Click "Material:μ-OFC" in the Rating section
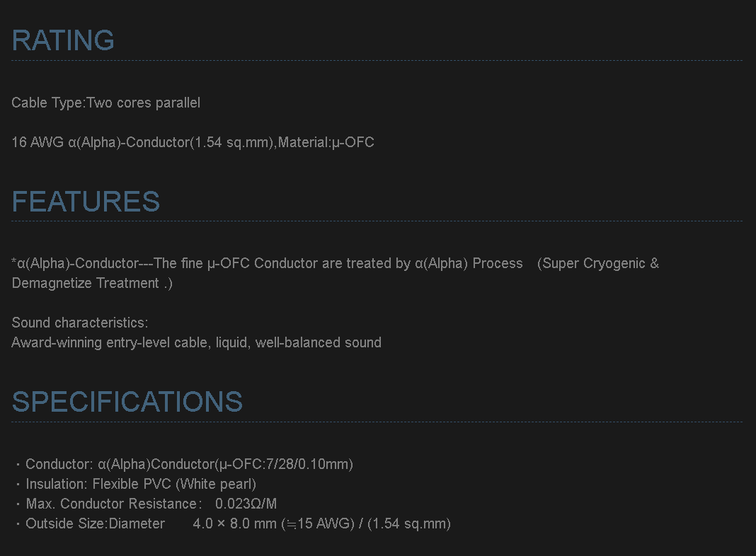This screenshot has height=556, width=756. [326, 143]
